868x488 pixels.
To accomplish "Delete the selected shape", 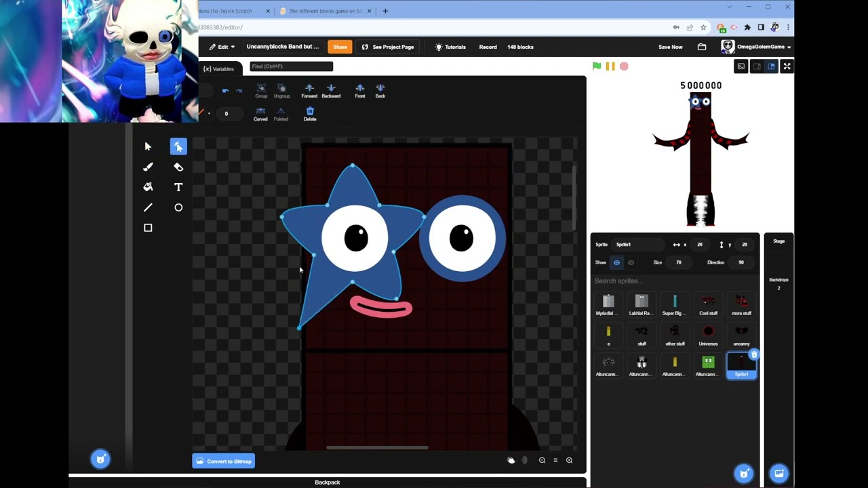I will coord(310,114).
